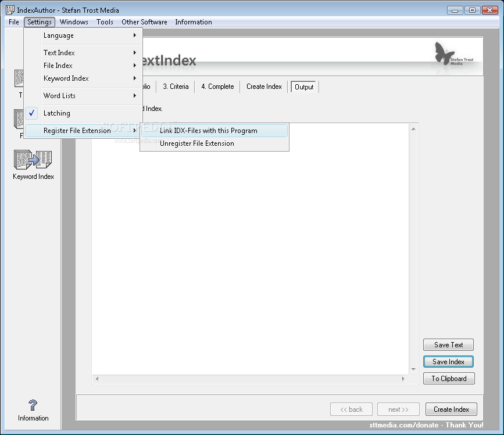Open the Information menu
Screen dimensions: 504x435
[x=194, y=22]
